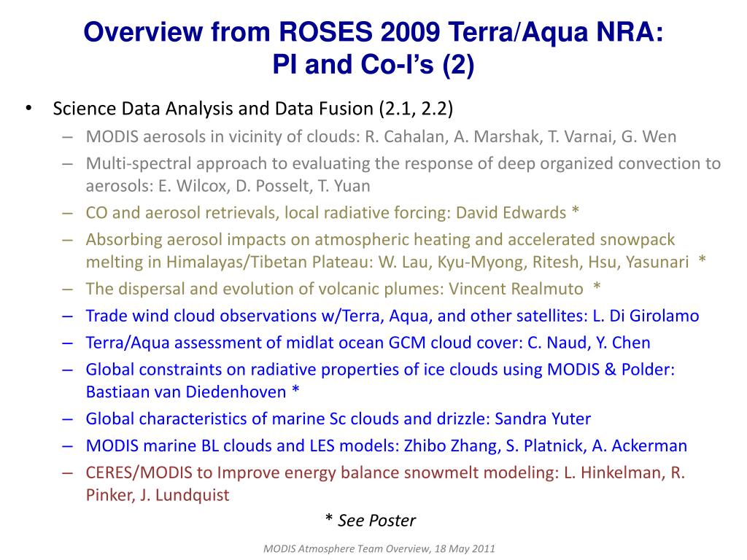747x560 pixels.
Task: Click the subtitle line 'PI and Co-I's (2)'
Action: [373, 64]
